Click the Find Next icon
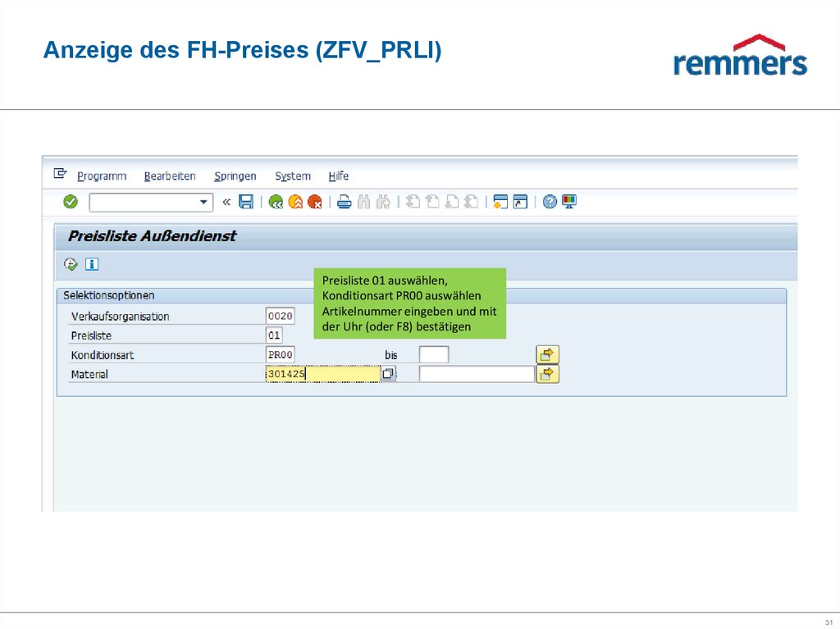Screen dimensions: 840x629 (x=382, y=201)
